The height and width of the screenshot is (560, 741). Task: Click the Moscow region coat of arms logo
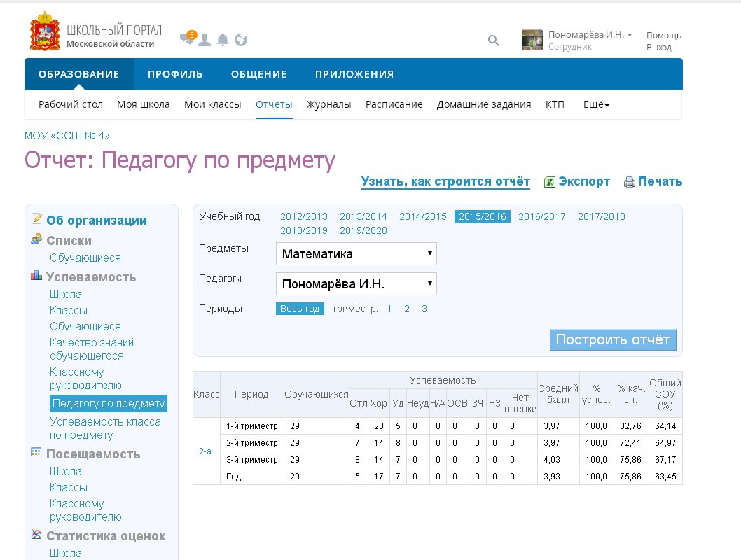45,32
